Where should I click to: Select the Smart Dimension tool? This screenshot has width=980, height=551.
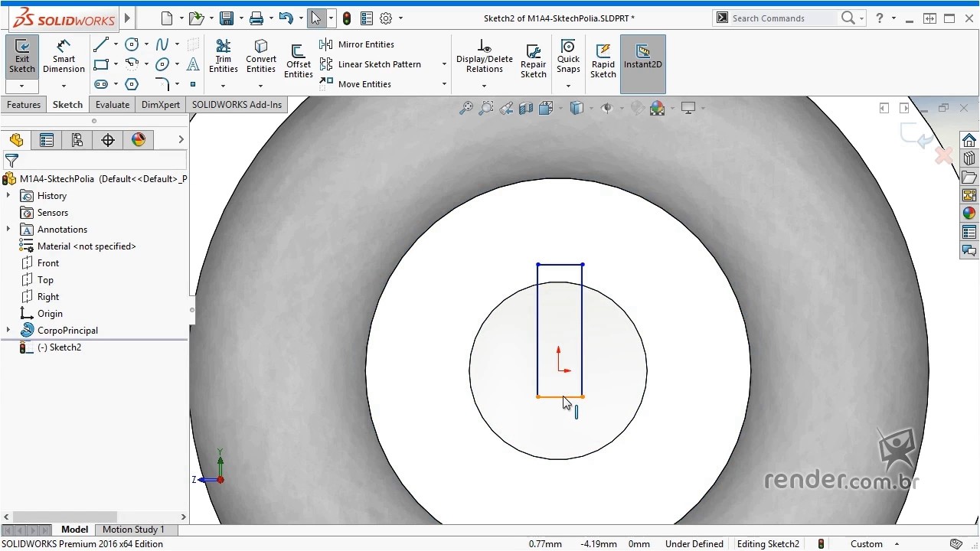tap(64, 56)
